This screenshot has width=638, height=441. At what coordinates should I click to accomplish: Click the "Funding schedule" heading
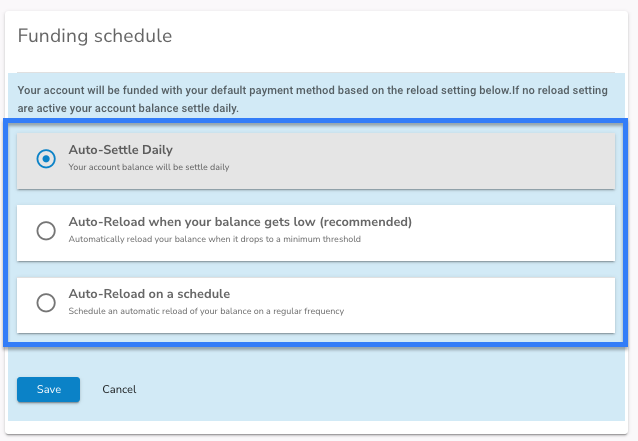[x=95, y=36]
